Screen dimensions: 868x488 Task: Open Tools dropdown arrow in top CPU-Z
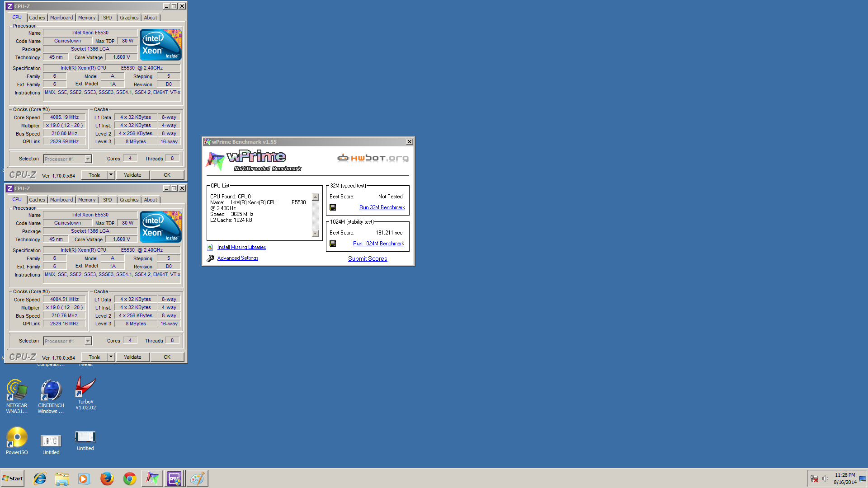(x=111, y=175)
